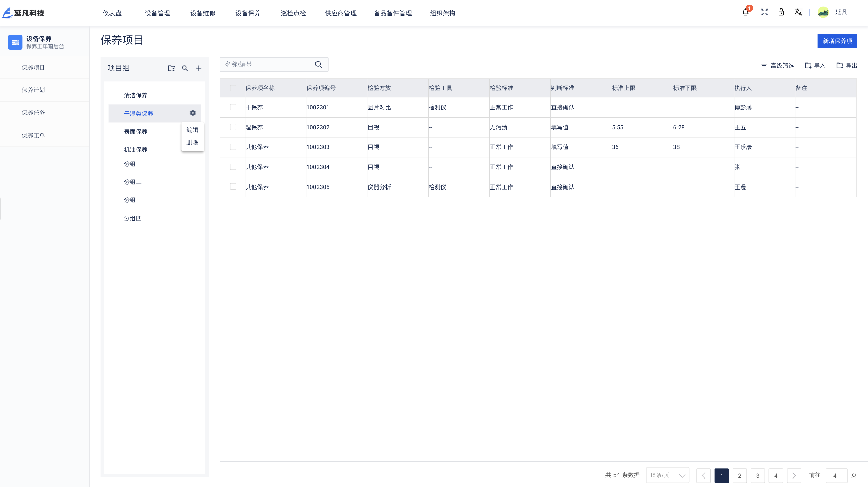Click the 新增保养项 button
The height and width of the screenshot is (487, 868).
pyautogui.click(x=837, y=41)
